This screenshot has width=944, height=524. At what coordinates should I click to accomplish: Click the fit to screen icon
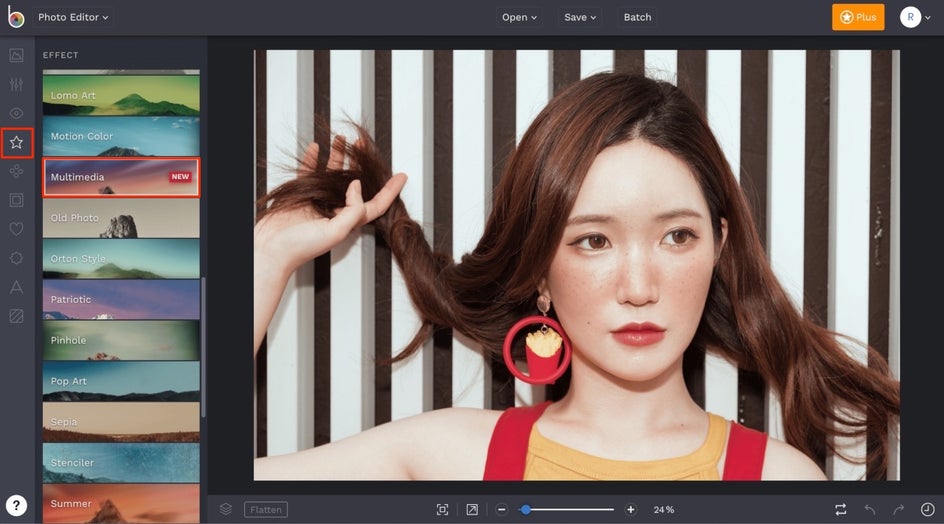coord(442,510)
